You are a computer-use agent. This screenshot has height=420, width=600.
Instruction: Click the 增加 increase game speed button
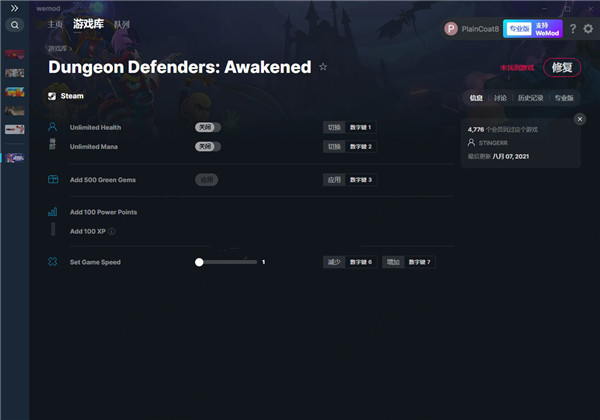(x=393, y=262)
